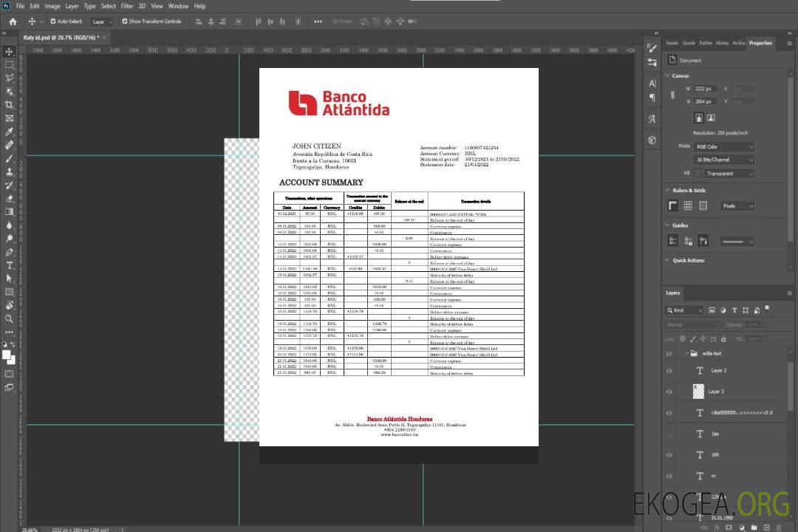The image size is (798, 532).
Task: Select the Pen tool
Action: point(9,252)
